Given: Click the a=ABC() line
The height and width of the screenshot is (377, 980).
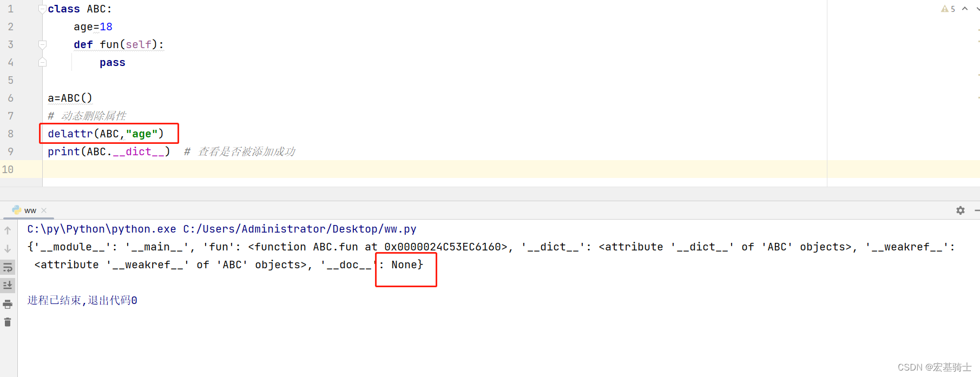Looking at the screenshot, I should [70, 98].
